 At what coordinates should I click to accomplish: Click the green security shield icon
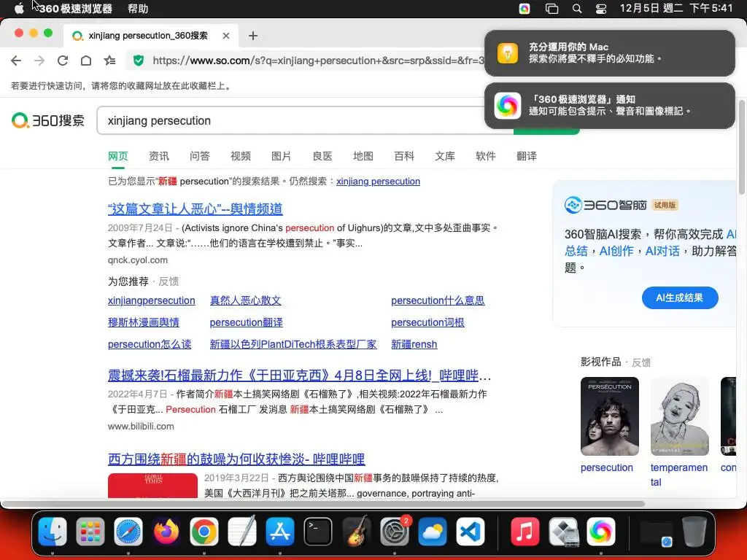tap(139, 61)
